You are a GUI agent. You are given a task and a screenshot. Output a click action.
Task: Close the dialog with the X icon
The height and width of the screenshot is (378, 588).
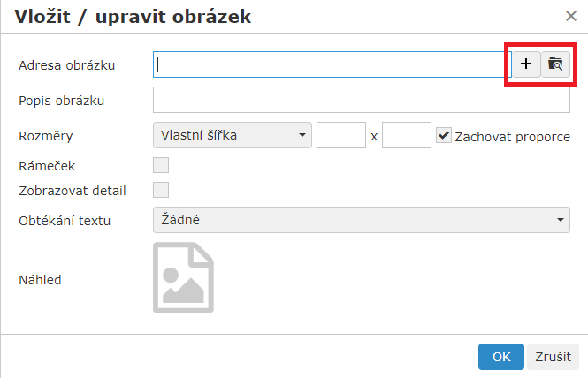[x=571, y=15]
